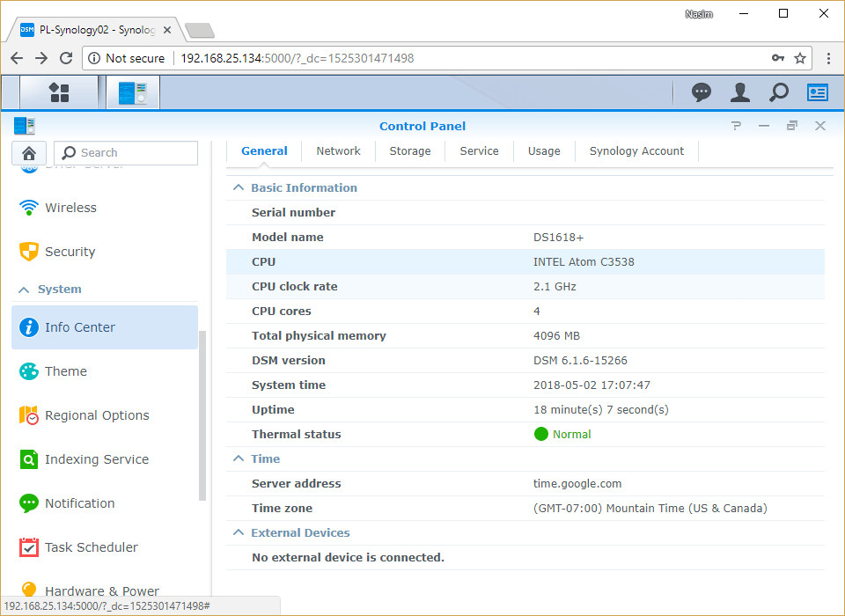The image size is (845, 616).
Task: Minimize the Control Panel window
Action: click(x=764, y=126)
